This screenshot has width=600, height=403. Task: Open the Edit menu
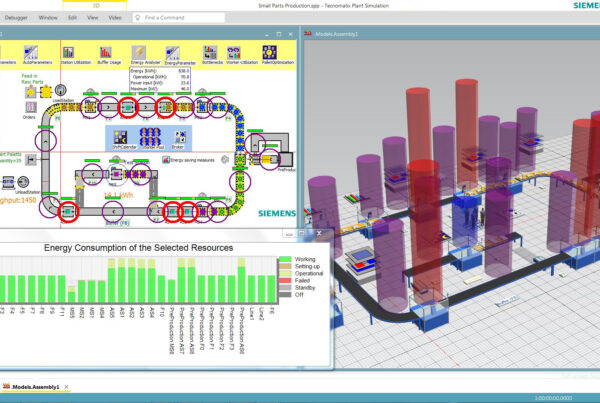pyautogui.click(x=72, y=18)
